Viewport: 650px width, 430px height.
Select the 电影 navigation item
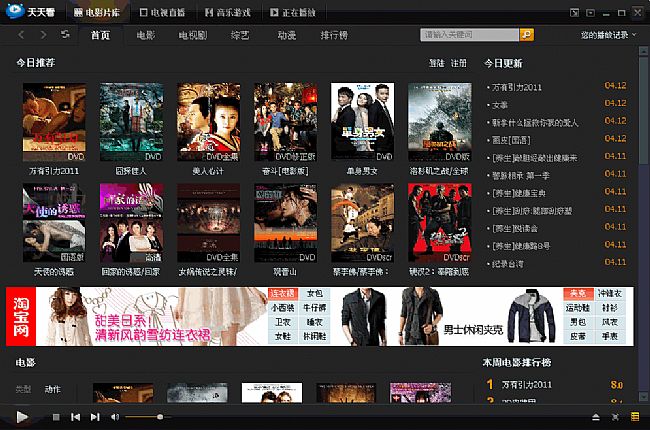click(146, 35)
